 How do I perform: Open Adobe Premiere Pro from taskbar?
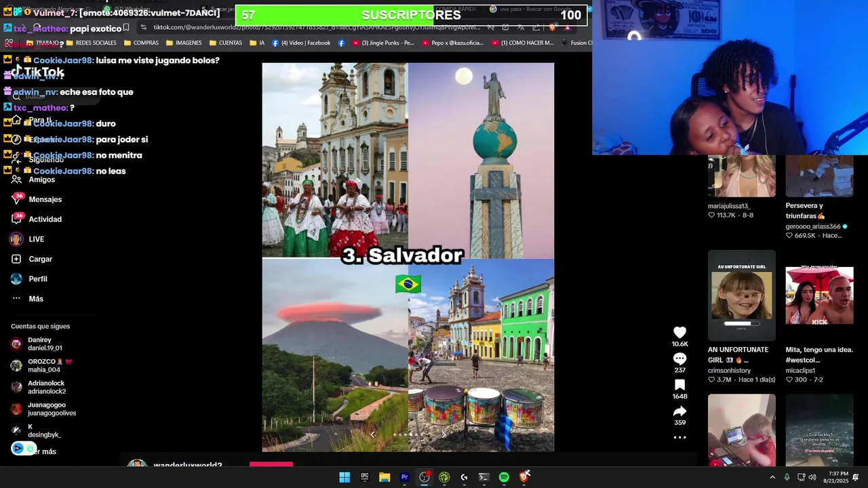pos(404,477)
